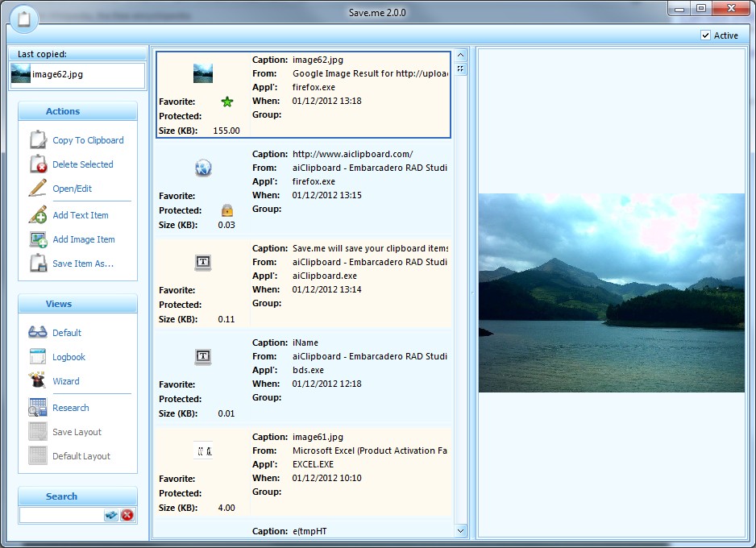Collapse the Views panel header
The height and width of the screenshot is (548, 756).
click(77, 304)
